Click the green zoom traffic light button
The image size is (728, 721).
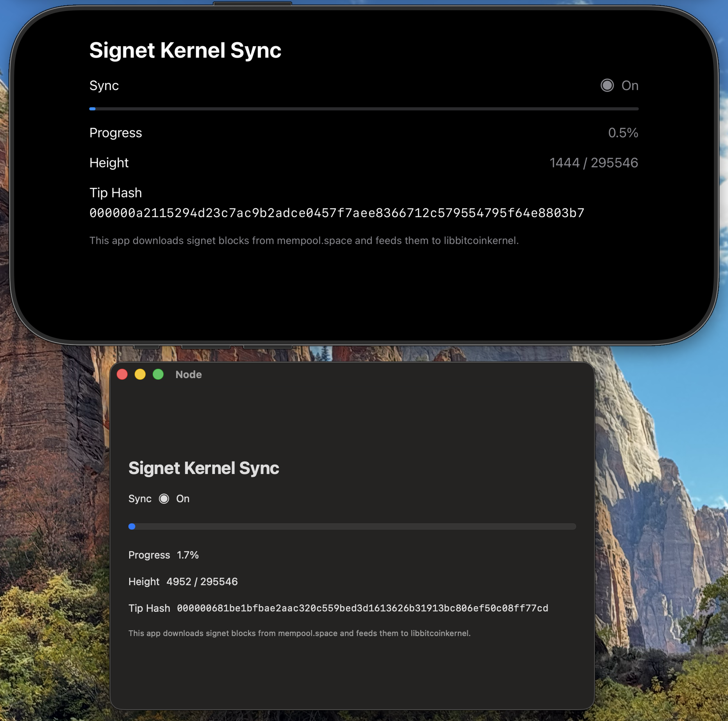[x=158, y=374]
